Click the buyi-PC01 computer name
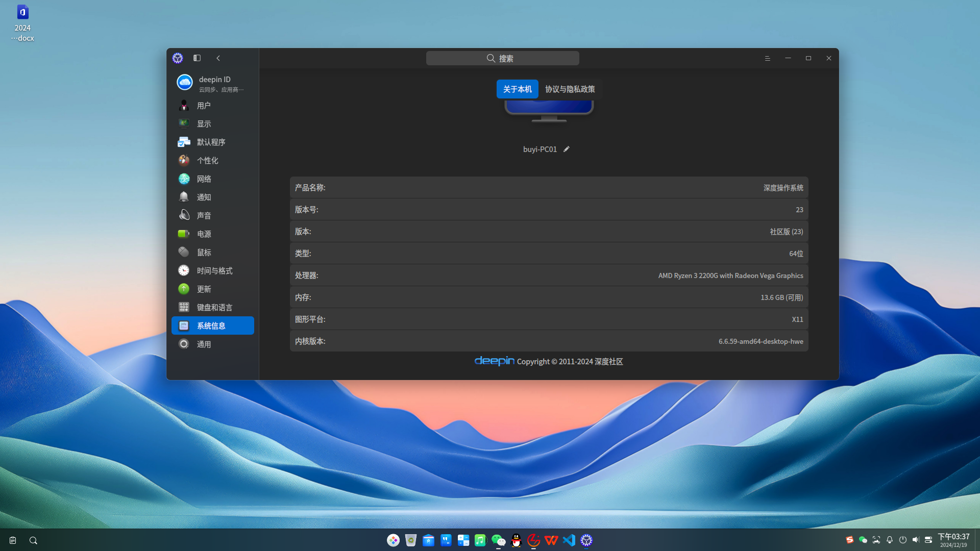Screen dimensions: 980x551 [540, 149]
